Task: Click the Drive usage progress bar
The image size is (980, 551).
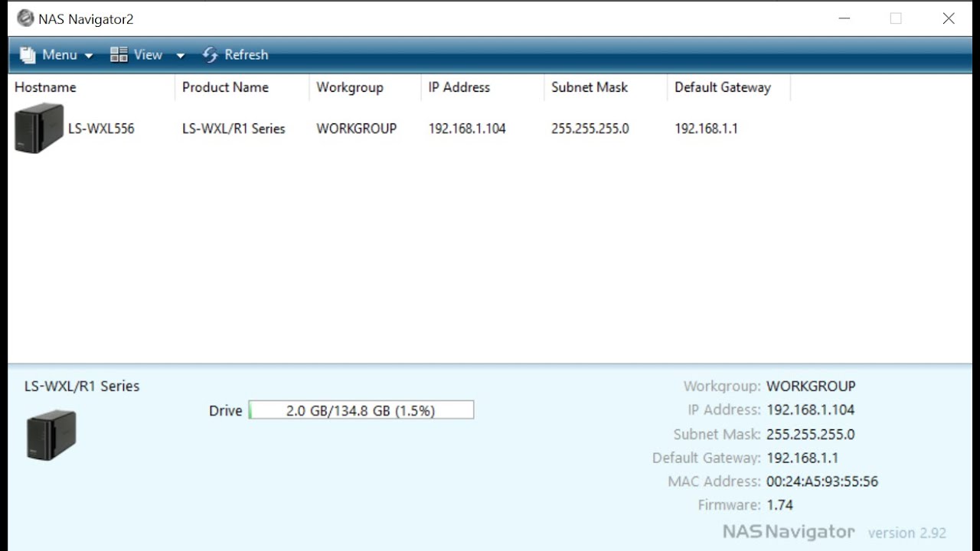Action: tap(361, 410)
